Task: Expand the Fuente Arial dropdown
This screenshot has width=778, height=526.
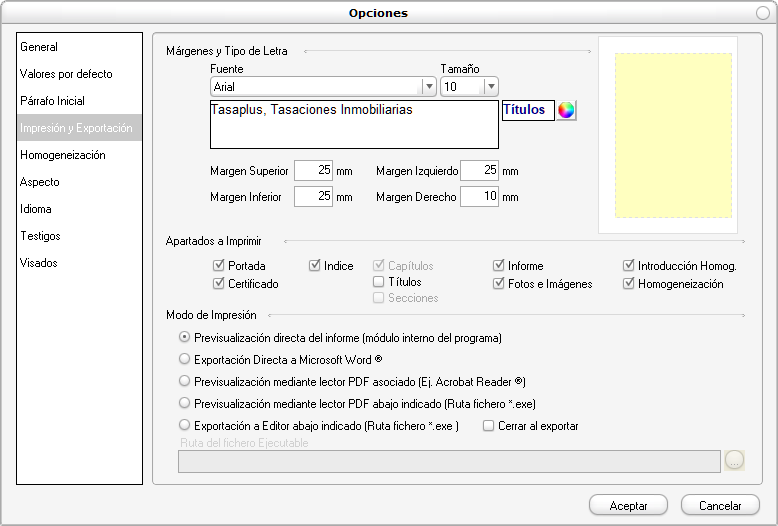Action: [x=429, y=87]
